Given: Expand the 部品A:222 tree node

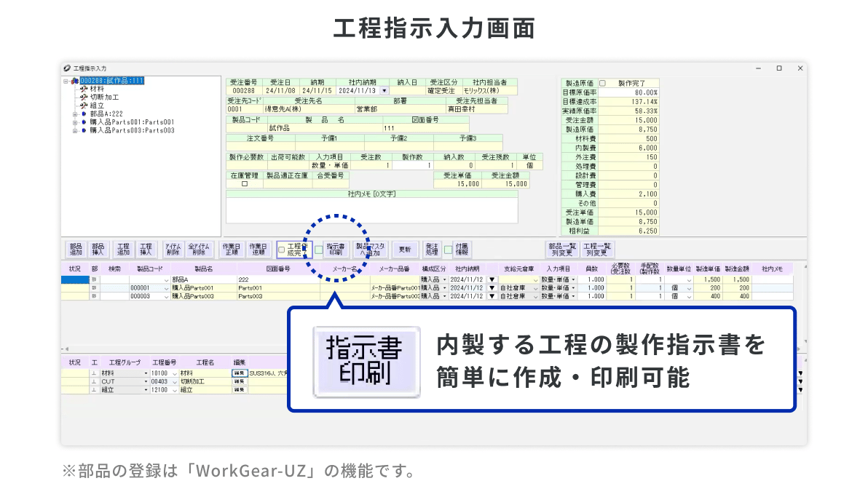Looking at the screenshot, I should [x=75, y=114].
